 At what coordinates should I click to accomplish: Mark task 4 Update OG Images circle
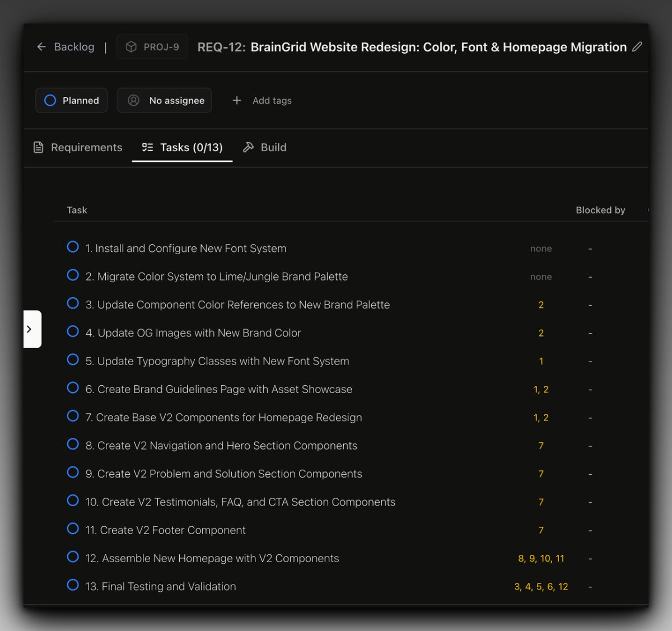point(73,331)
